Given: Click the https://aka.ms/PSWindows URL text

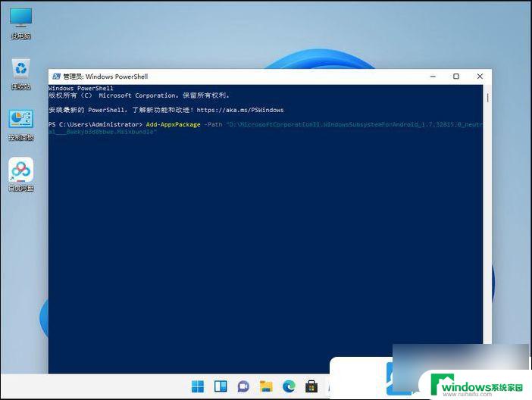Looking at the screenshot, I should 240,110.
